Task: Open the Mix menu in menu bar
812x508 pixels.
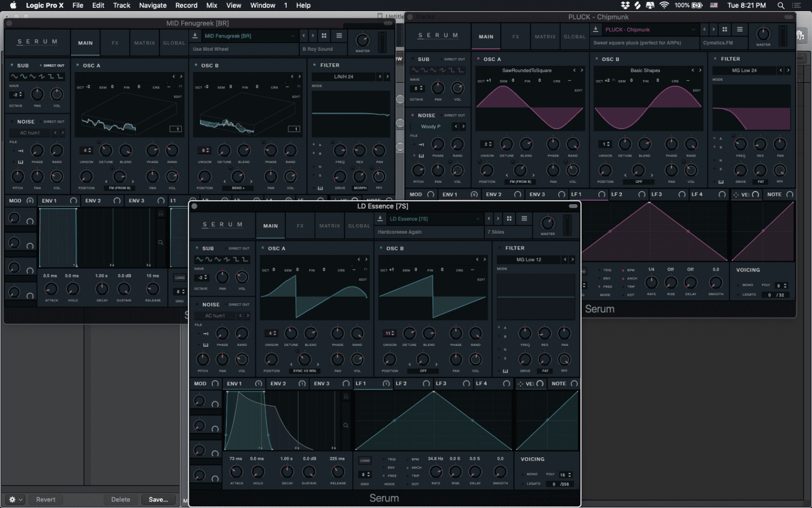Action: tap(212, 6)
